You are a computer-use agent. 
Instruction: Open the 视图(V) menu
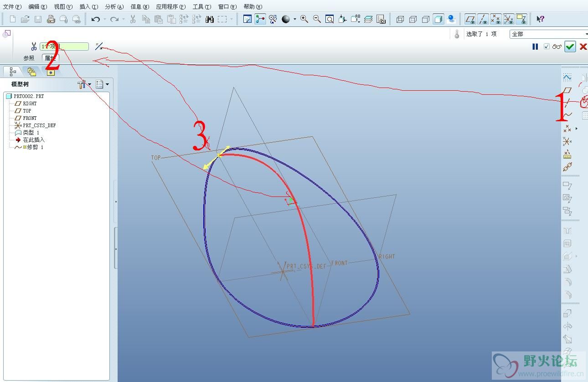63,7
